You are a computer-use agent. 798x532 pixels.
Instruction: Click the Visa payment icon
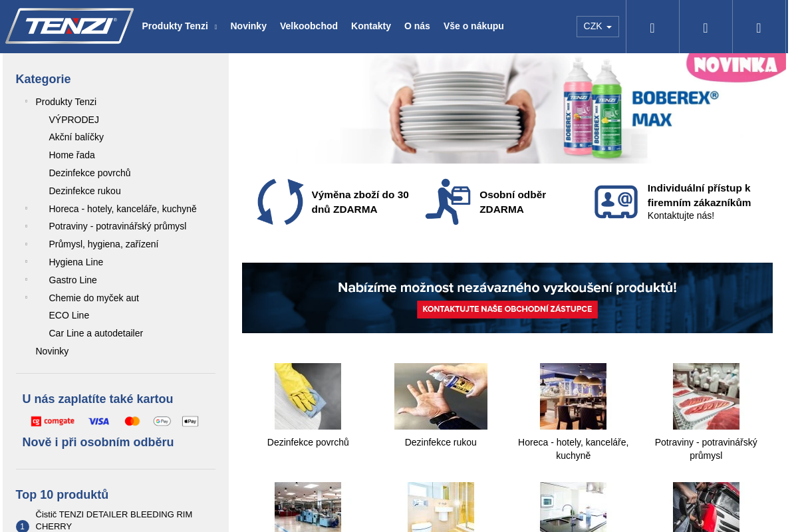point(98,421)
